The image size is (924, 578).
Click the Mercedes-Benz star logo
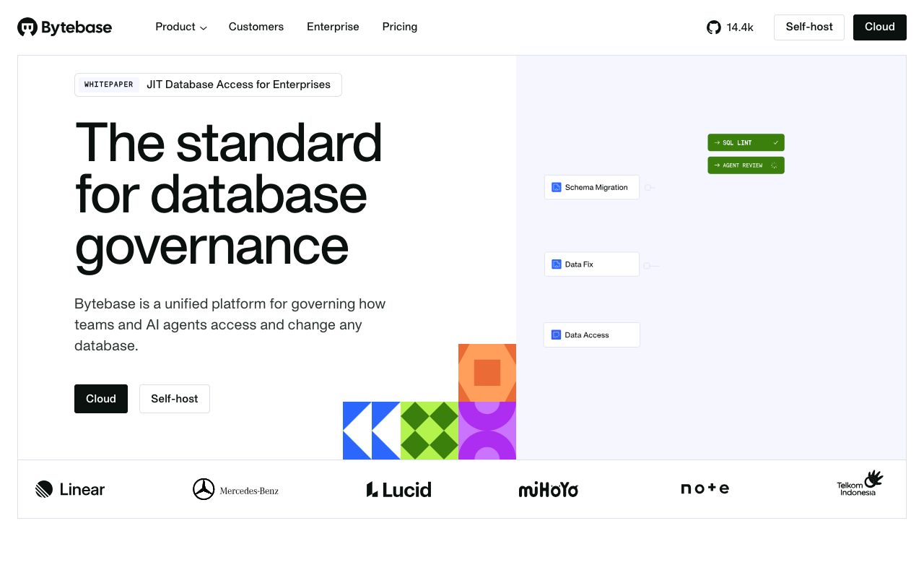(204, 489)
